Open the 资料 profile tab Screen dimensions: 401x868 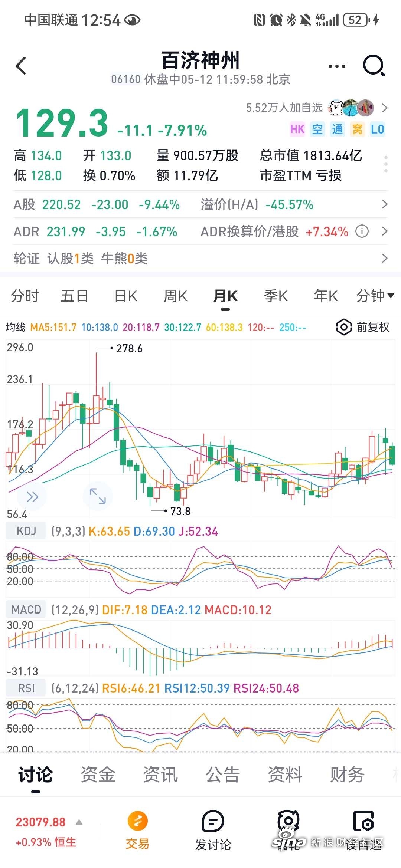[x=285, y=774]
